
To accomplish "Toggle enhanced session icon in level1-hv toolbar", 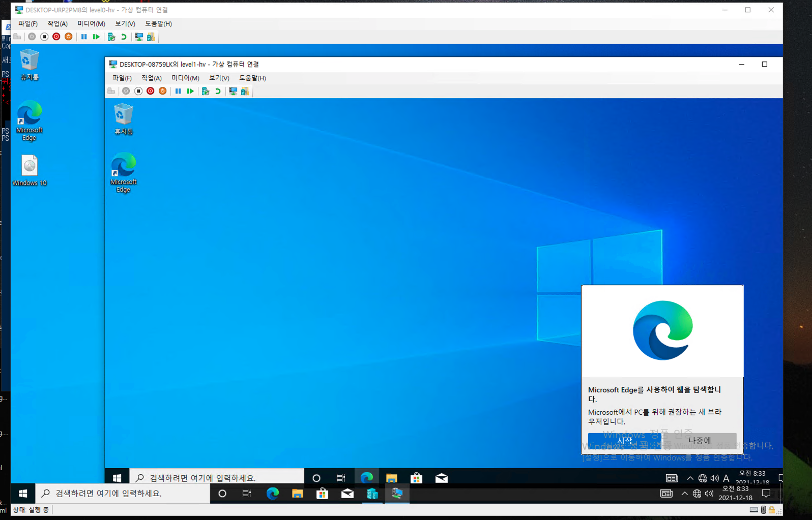I will coord(233,91).
